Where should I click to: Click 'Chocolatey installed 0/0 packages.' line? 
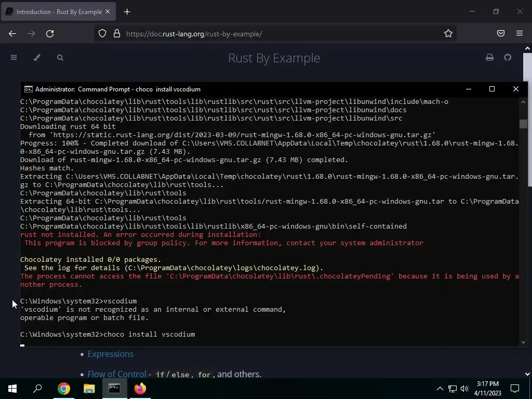point(90,260)
